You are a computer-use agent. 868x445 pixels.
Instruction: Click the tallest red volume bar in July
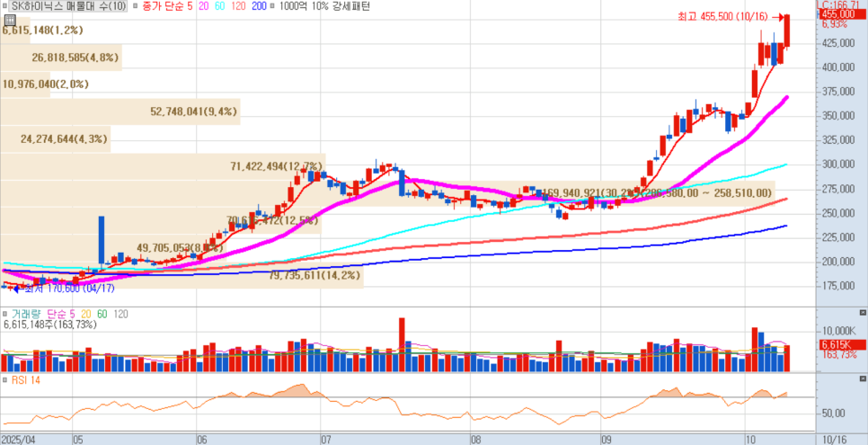[402, 344]
